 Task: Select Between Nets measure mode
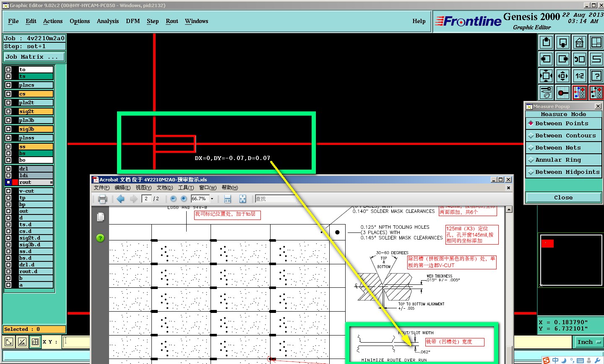coord(563,148)
